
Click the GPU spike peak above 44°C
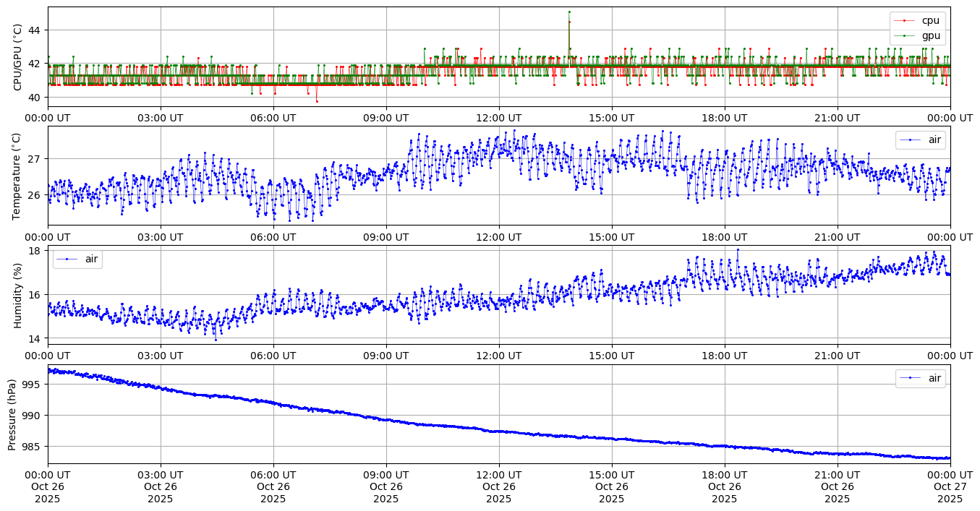tap(569, 12)
